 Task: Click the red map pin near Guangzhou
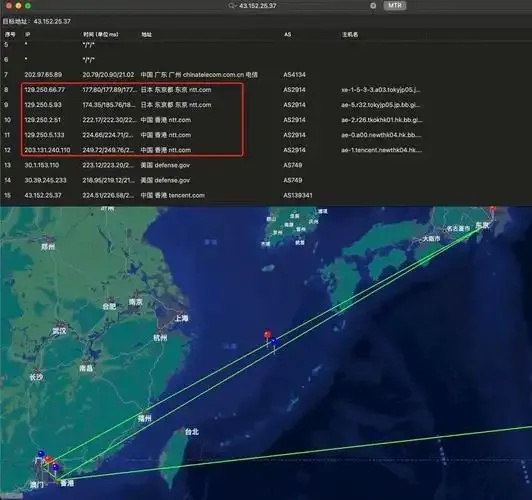click(x=49, y=460)
